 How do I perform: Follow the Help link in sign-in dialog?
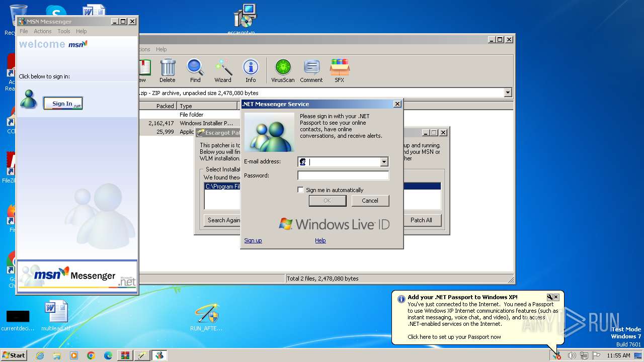320,240
